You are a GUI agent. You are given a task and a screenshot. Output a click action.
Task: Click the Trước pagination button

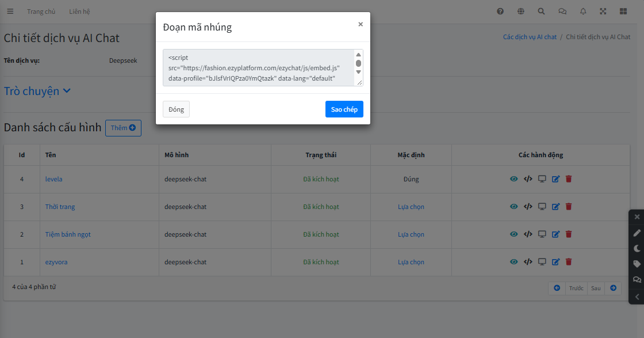point(576,288)
